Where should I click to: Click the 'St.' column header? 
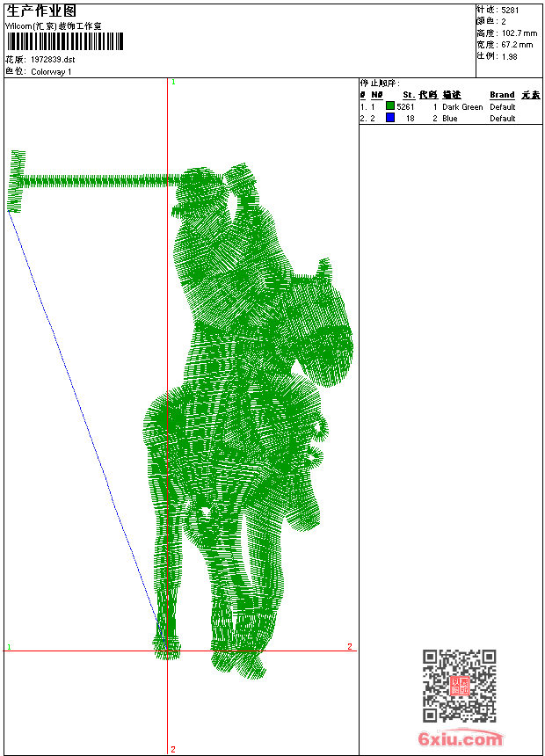pyautogui.click(x=409, y=95)
